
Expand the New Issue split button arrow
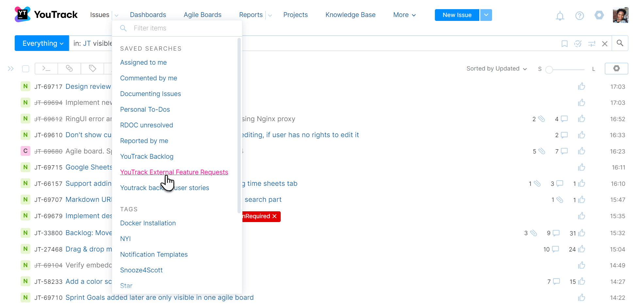click(486, 15)
